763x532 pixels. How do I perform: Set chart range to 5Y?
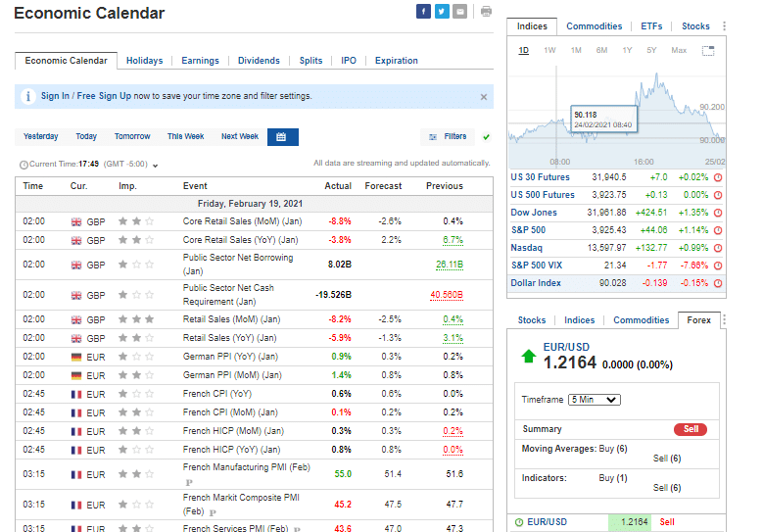click(x=651, y=50)
